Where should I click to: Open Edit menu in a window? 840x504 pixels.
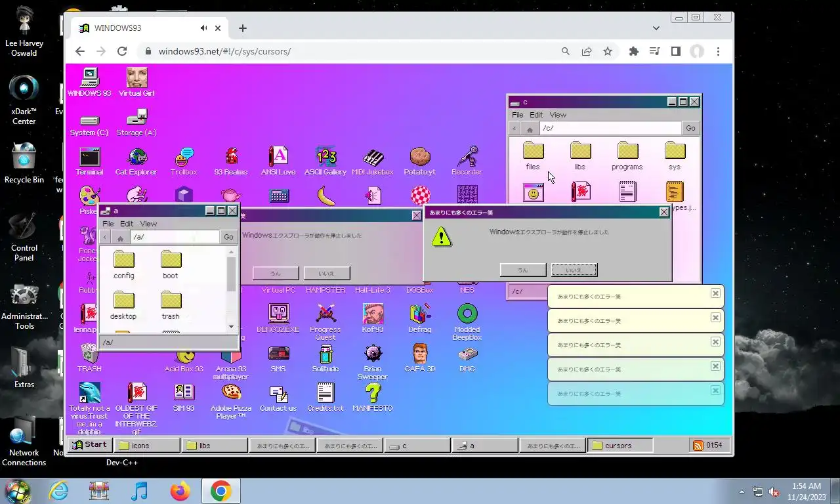[127, 224]
